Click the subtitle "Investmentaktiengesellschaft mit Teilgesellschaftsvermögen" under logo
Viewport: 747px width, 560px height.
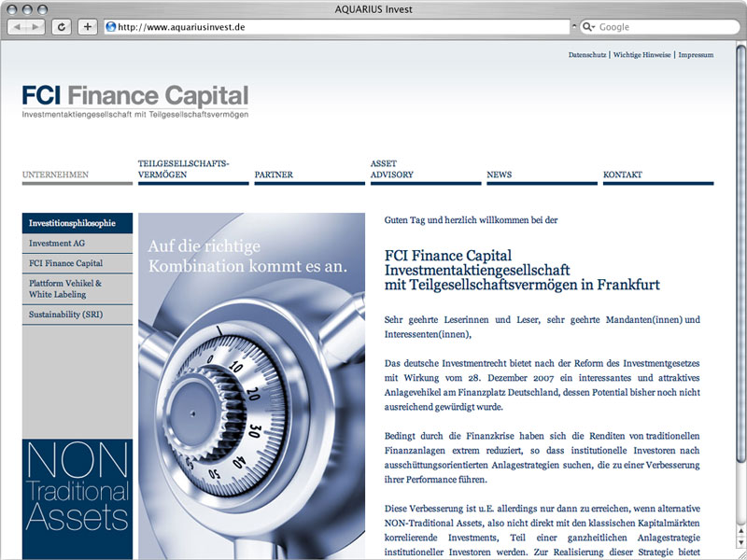coord(135,115)
